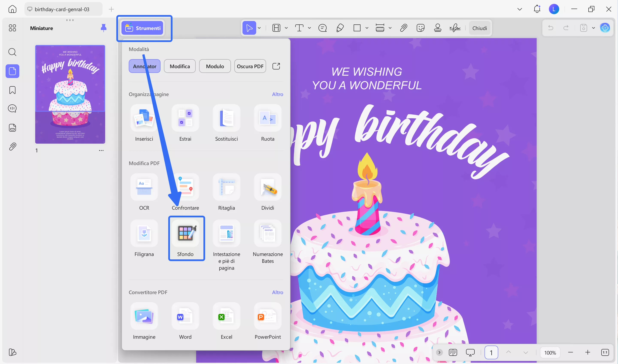Open Altro under Convertitore PDF
This screenshot has width=618, height=364.
coord(277,292)
